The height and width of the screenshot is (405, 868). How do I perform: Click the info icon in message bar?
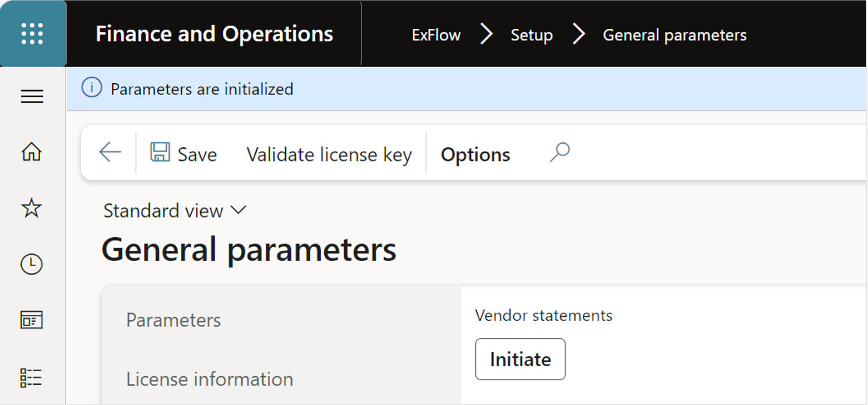92,88
